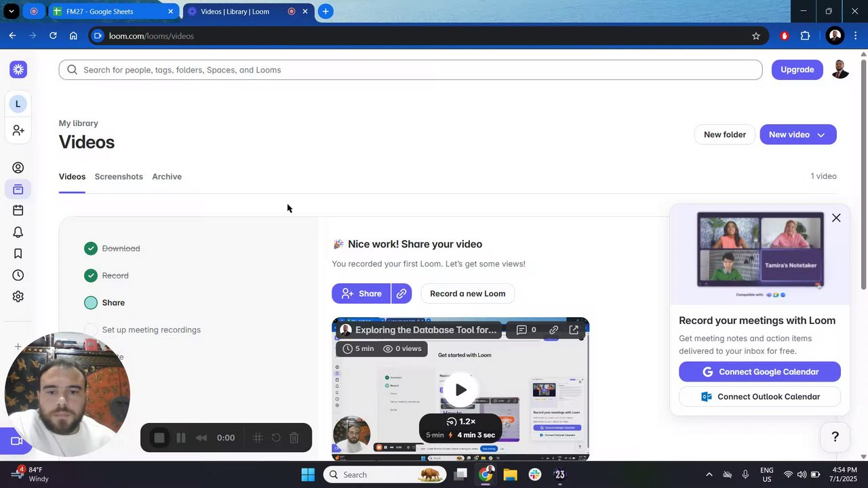This screenshot has width=868, height=488.
Task: Select the Videos Library Loom browser tab
Action: (248, 12)
